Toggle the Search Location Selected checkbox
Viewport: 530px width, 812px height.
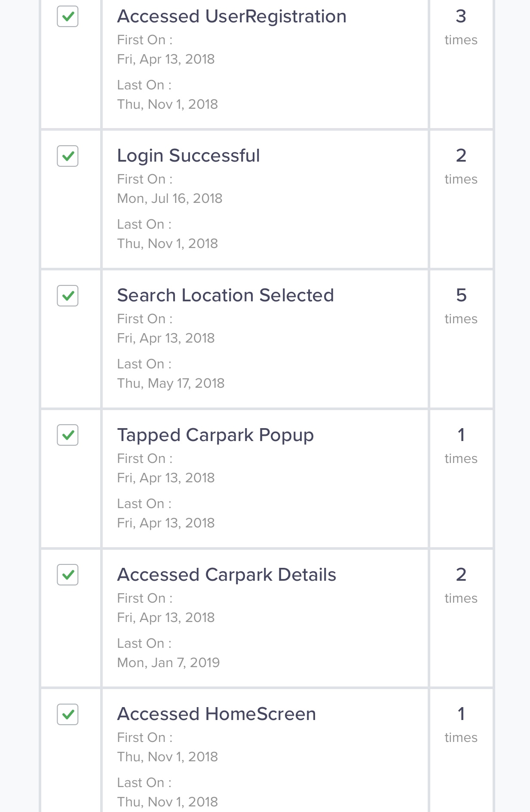tap(67, 296)
